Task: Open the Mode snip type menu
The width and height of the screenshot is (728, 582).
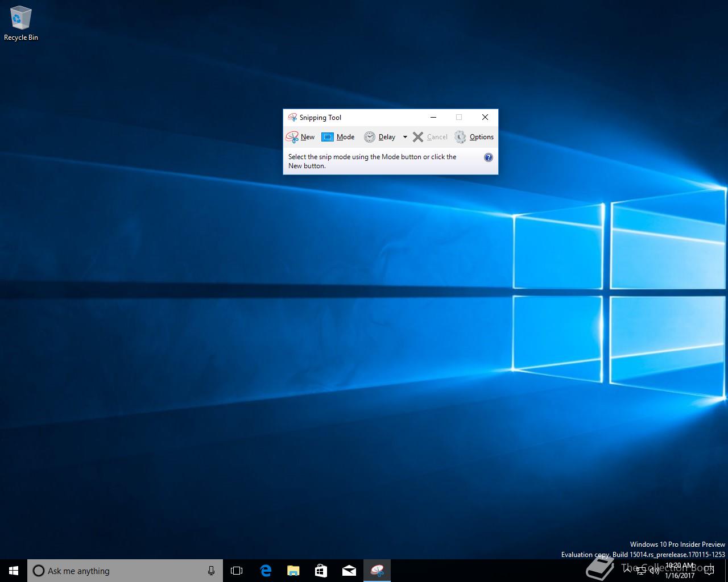Action: pyautogui.click(x=338, y=137)
